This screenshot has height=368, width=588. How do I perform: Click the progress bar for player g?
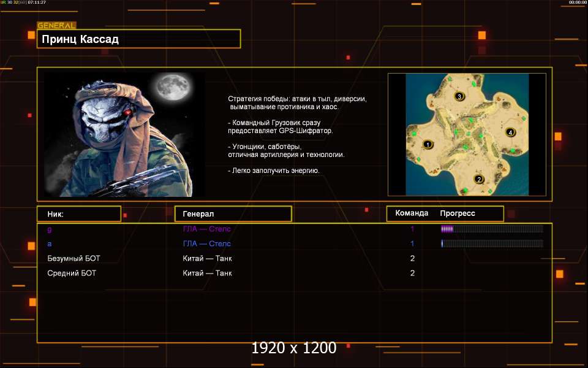pos(492,229)
